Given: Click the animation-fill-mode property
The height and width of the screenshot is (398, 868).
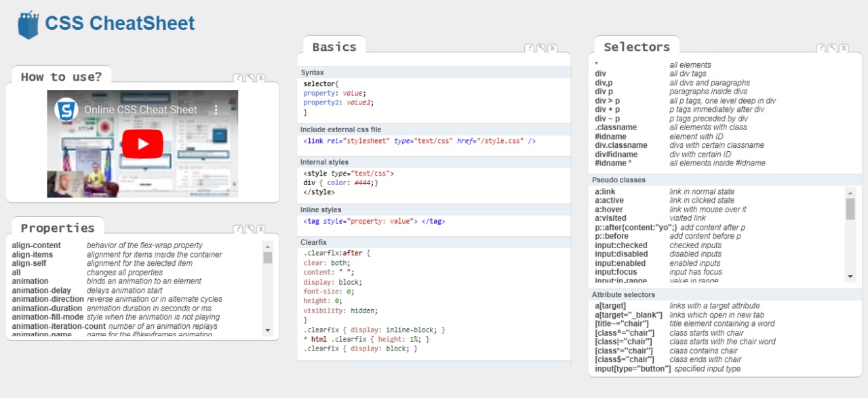Looking at the screenshot, I should (47, 317).
